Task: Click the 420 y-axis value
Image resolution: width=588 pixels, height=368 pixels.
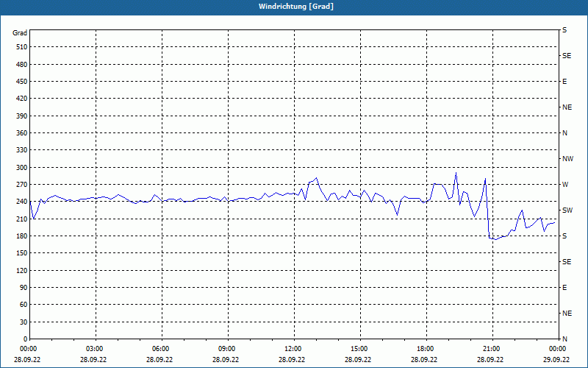Action: click(x=21, y=99)
